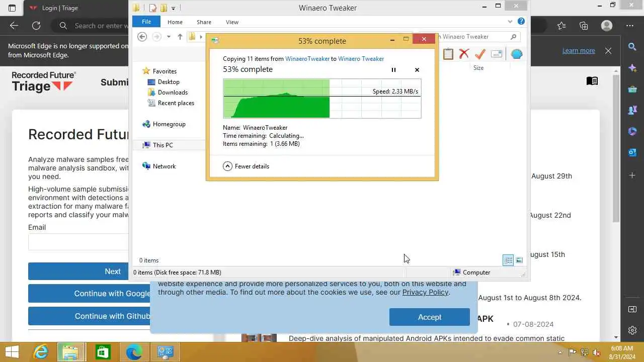This screenshot has width=644, height=362.
Task: Open the Winaero Tweaker destination folder link
Action: (361, 59)
